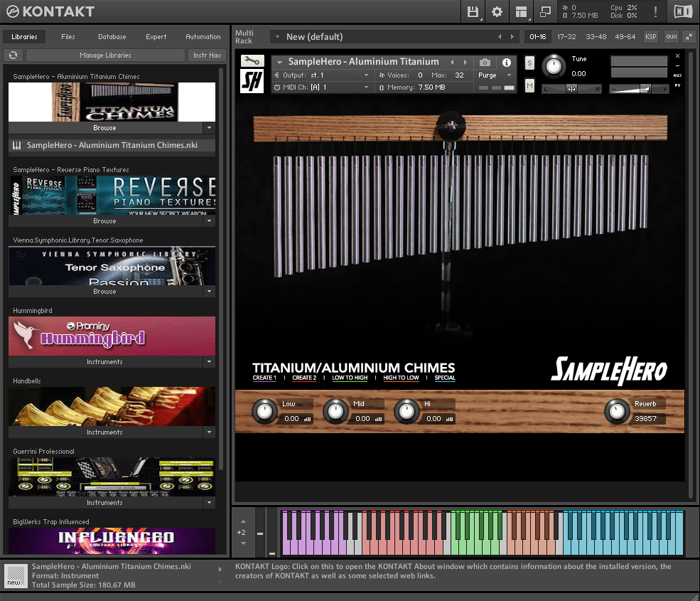The height and width of the screenshot is (601, 700).
Task: Refresh the libraries list
Action: coord(14,55)
